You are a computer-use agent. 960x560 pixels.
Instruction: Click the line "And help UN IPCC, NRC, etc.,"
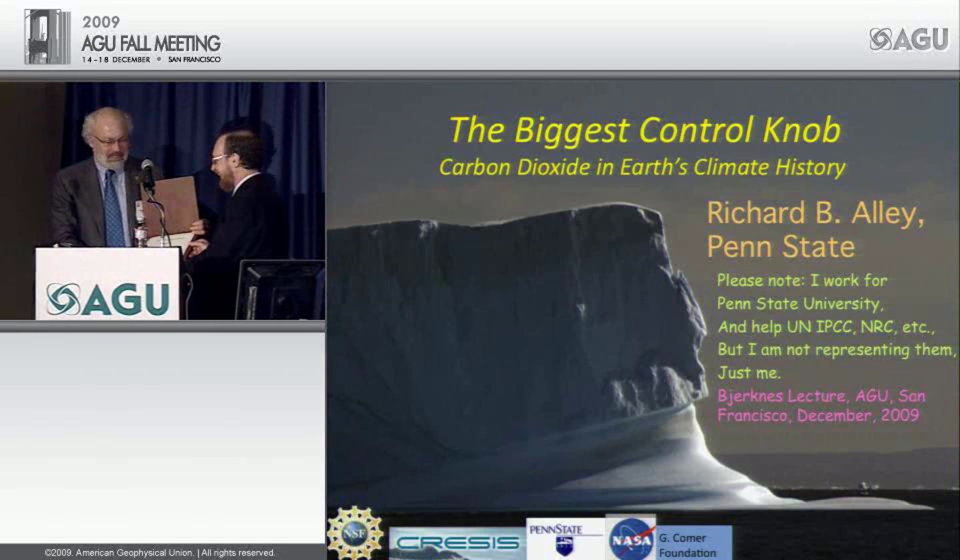pos(826,327)
